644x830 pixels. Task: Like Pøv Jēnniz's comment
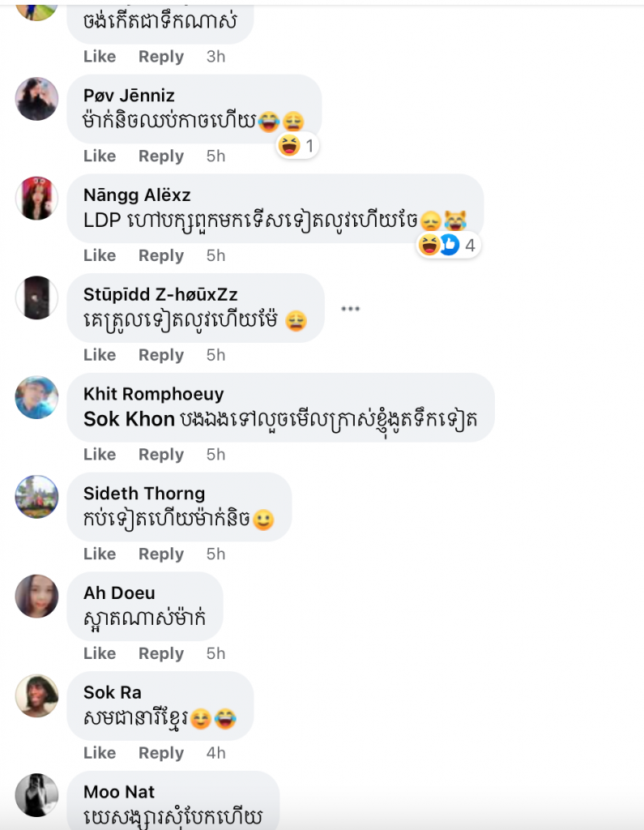(x=100, y=156)
